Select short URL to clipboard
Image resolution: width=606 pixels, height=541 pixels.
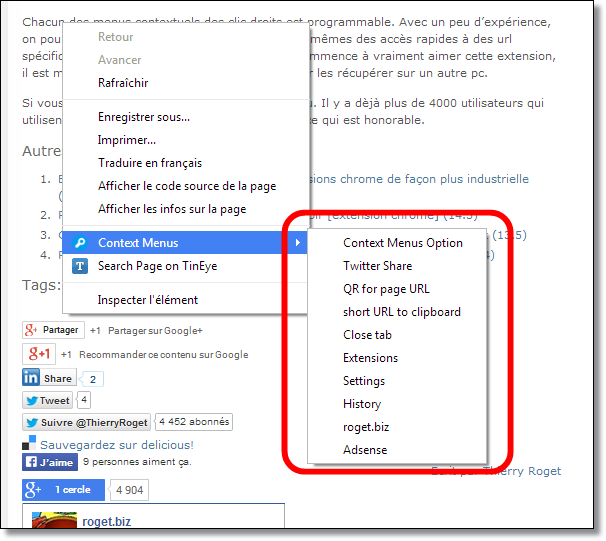397,312
